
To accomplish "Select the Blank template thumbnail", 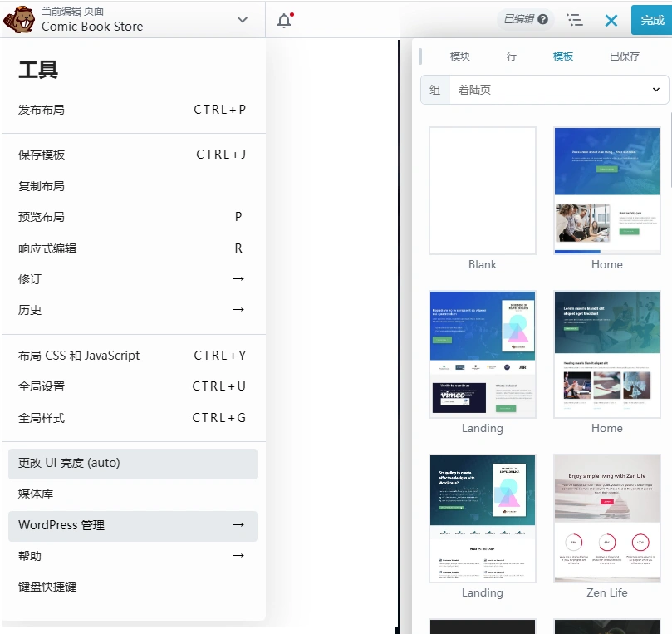I will coord(483,190).
